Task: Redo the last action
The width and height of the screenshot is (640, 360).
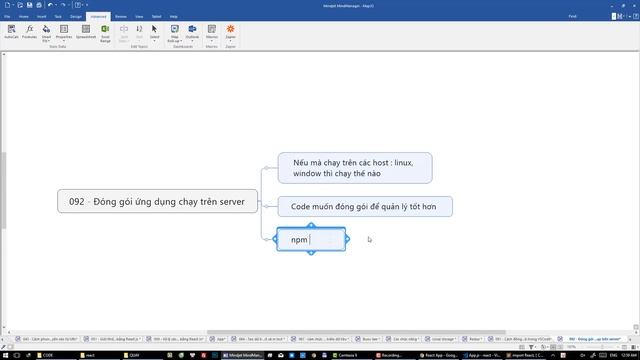Action: [63, 5]
